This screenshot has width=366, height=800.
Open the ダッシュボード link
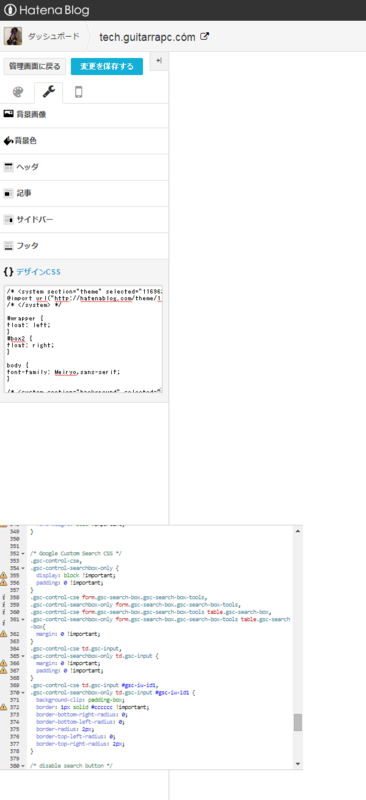coord(54,36)
